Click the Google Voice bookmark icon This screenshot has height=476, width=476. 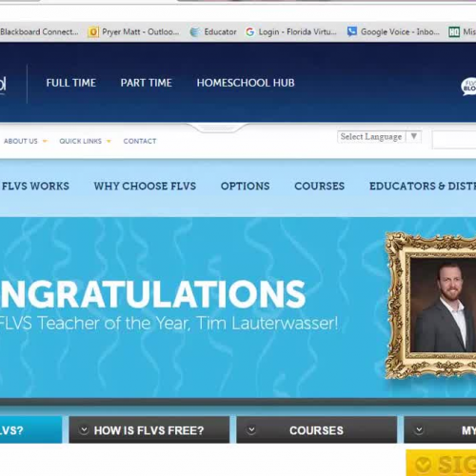point(351,31)
